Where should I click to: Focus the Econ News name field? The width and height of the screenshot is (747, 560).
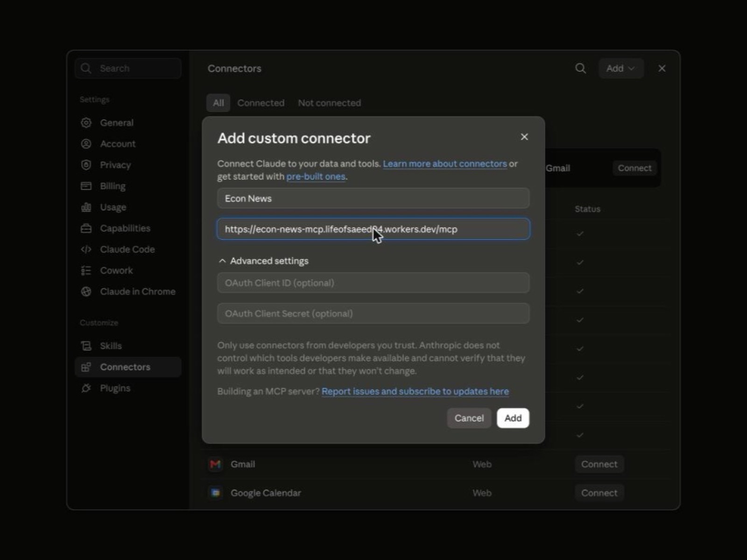pyautogui.click(x=373, y=198)
